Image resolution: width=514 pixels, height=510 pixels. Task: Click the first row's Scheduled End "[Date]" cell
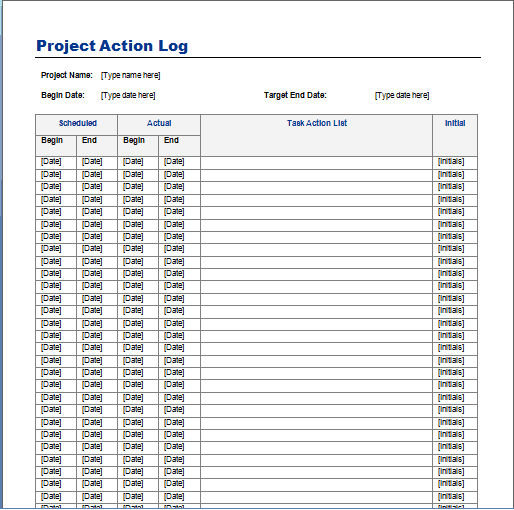97,162
